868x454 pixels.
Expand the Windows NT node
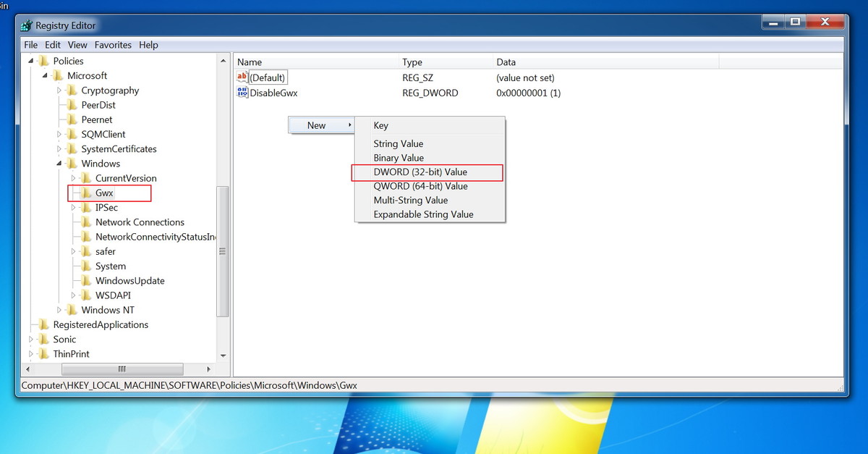[60, 309]
